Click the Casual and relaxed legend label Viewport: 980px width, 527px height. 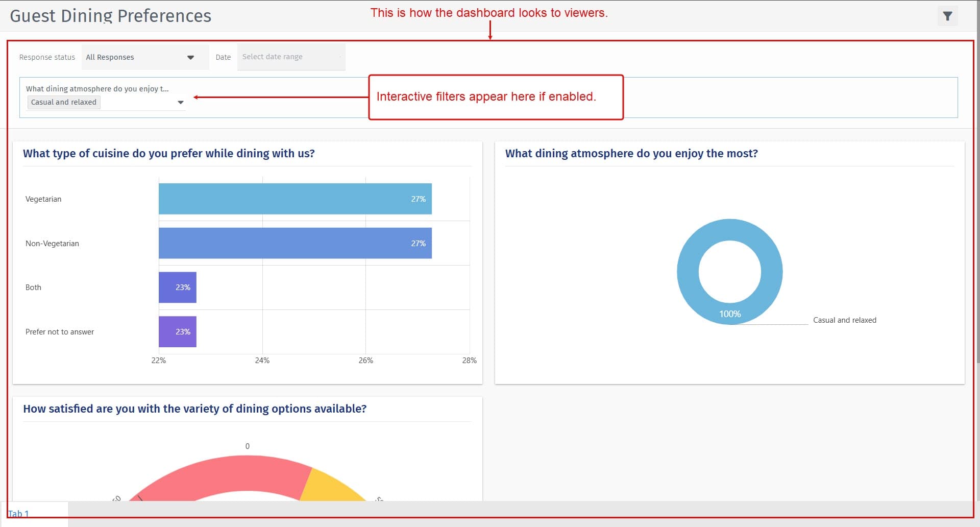(845, 320)
